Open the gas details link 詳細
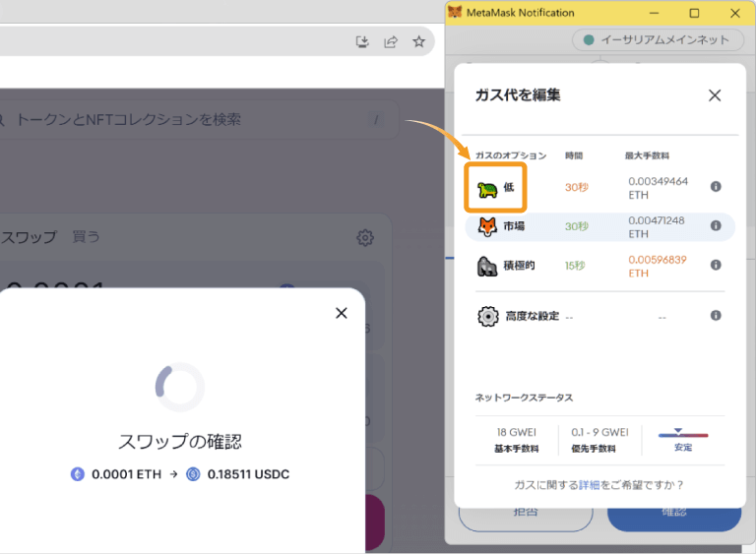Screen dimensions: 756x554 (590, 485)
